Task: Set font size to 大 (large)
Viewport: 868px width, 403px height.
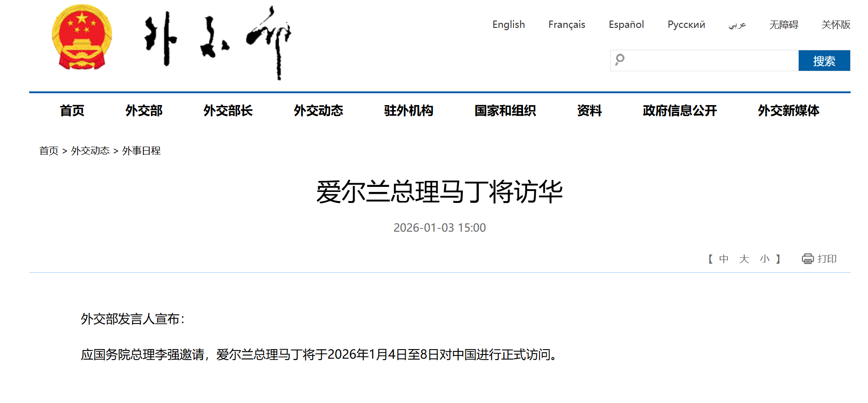Action: [744, 259]
